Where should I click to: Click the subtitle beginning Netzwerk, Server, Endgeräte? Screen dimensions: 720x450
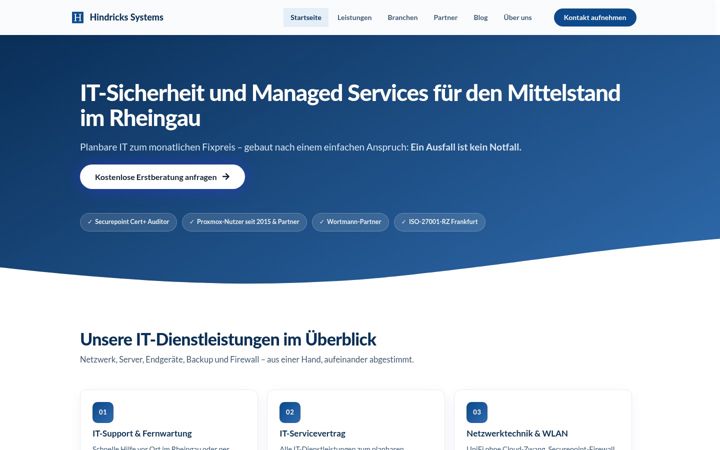(247, 360)
